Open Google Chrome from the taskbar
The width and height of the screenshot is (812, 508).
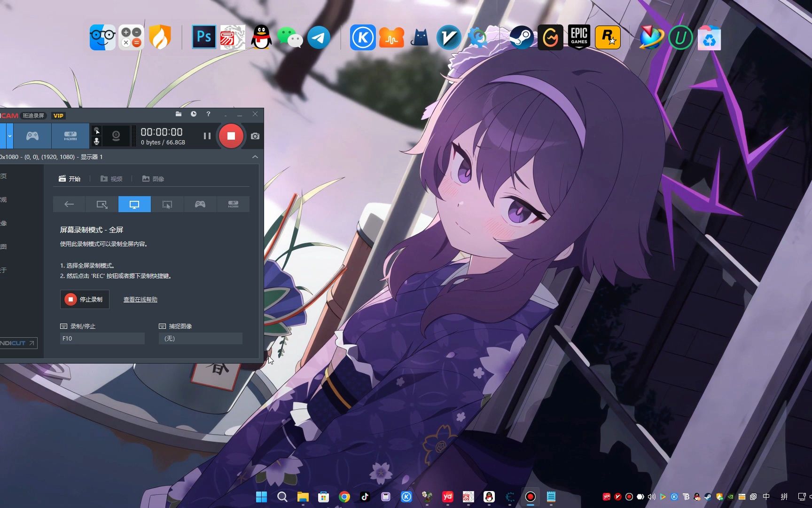[344, 497]
